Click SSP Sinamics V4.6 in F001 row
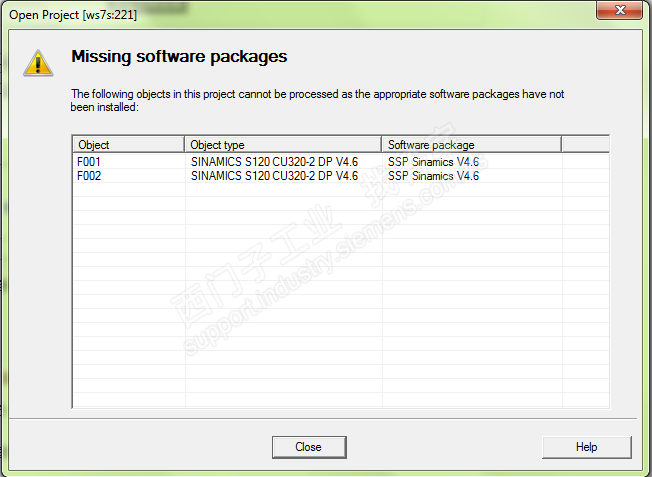 433,162
